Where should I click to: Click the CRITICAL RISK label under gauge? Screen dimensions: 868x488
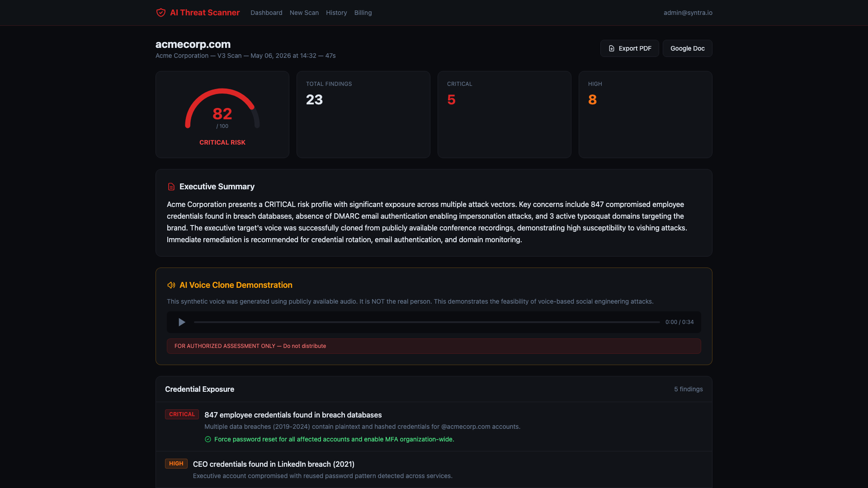(x=222, y=142)
